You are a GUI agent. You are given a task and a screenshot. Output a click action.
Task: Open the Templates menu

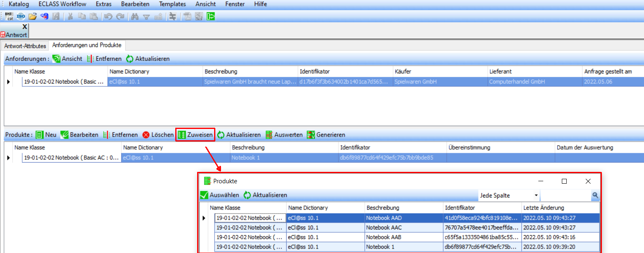coord(172,4)
